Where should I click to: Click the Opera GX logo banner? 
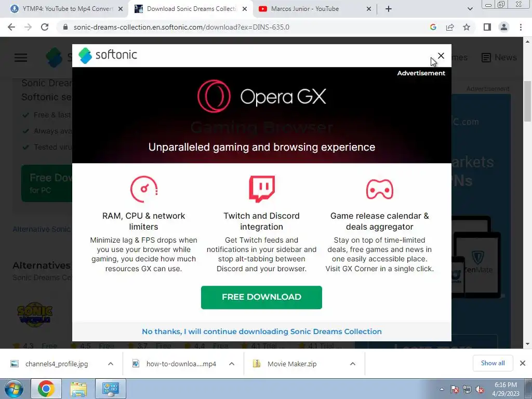pyautogui.click(x=262, y=96)
